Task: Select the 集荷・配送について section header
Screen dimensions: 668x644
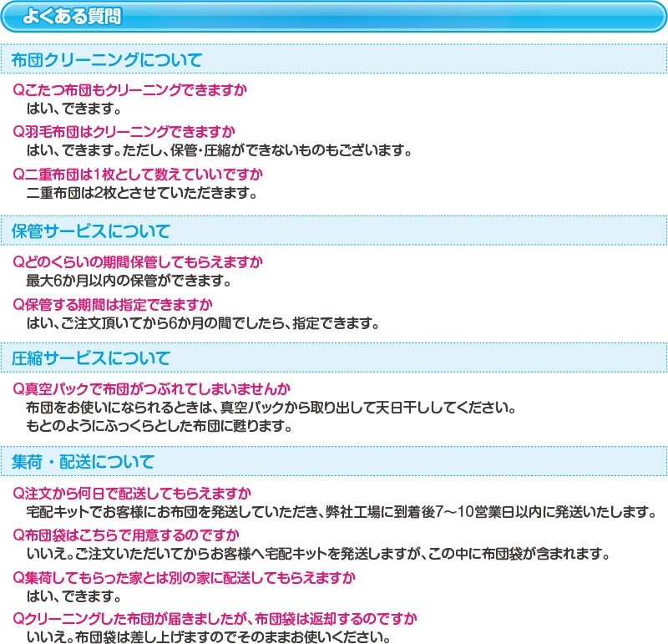Action: pos(83,462)
